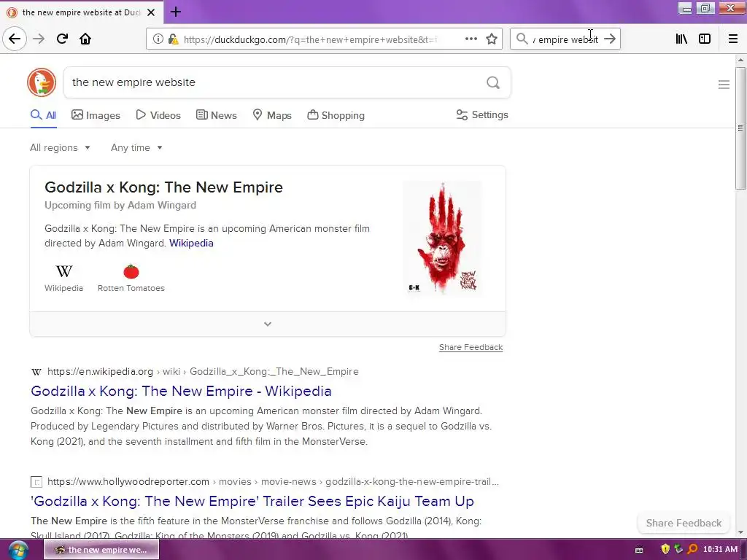Focus the Firefox toolbar search field

pos(565,39)
